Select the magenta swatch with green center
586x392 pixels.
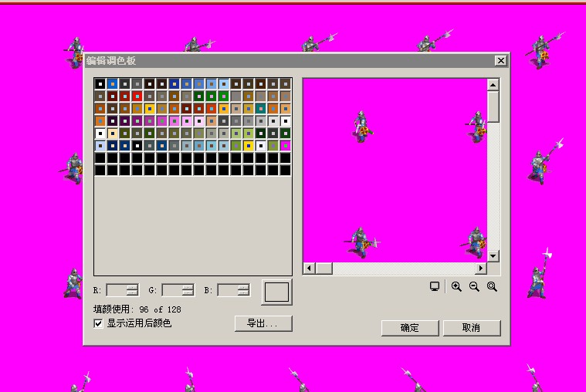286,146
